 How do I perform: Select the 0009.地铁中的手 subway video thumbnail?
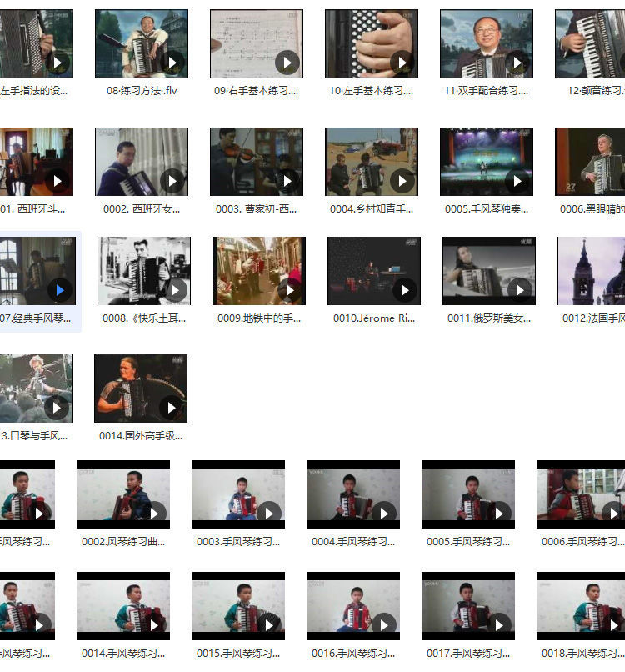pos(258,271)
